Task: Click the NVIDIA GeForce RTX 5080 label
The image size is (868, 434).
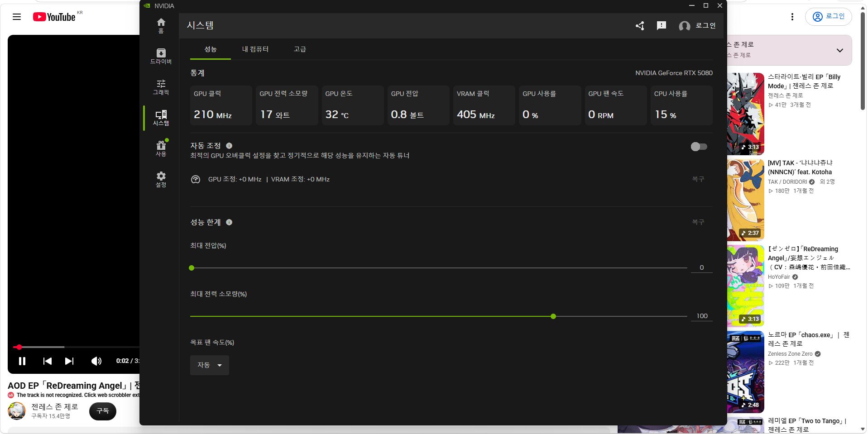Action: (x=674, y=73)
